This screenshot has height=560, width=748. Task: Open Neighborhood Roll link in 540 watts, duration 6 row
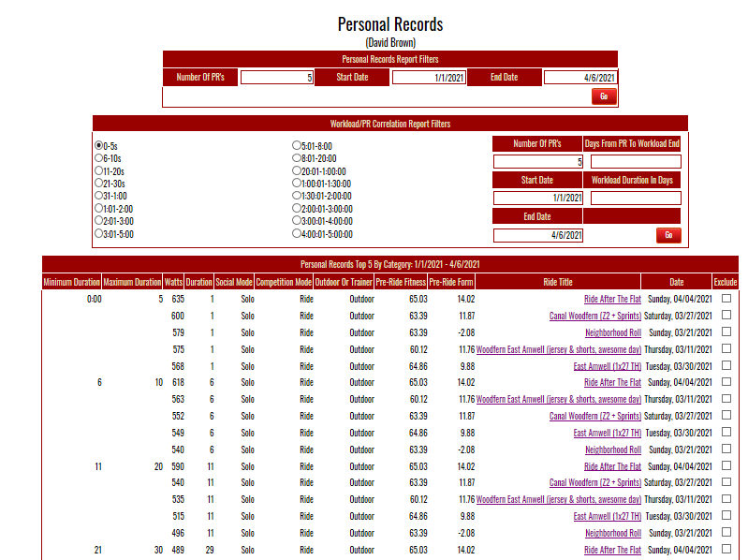click(613, 449)
